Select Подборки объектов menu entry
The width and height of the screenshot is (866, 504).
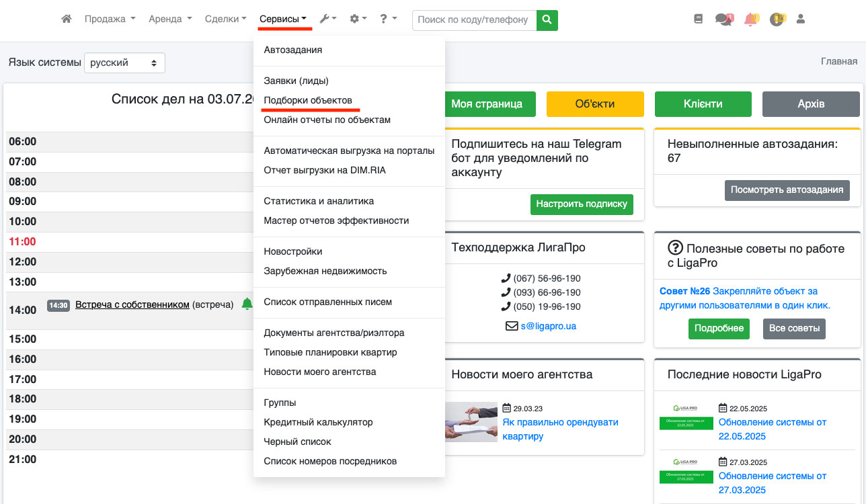coord(307,100)
